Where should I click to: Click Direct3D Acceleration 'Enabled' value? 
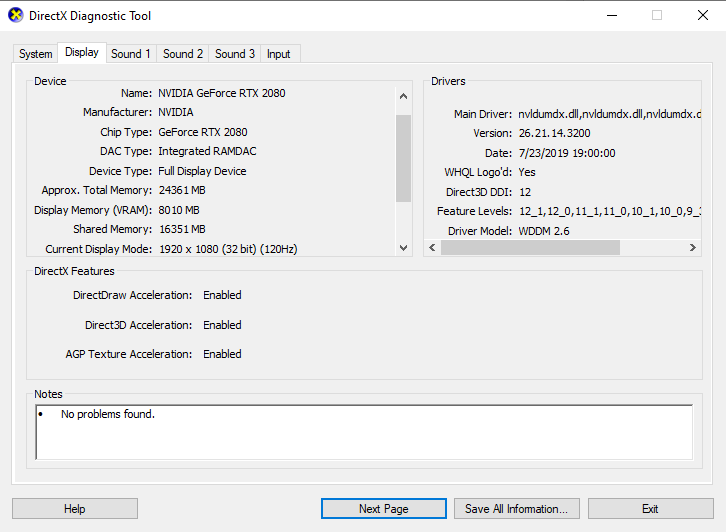click(222, 325)
